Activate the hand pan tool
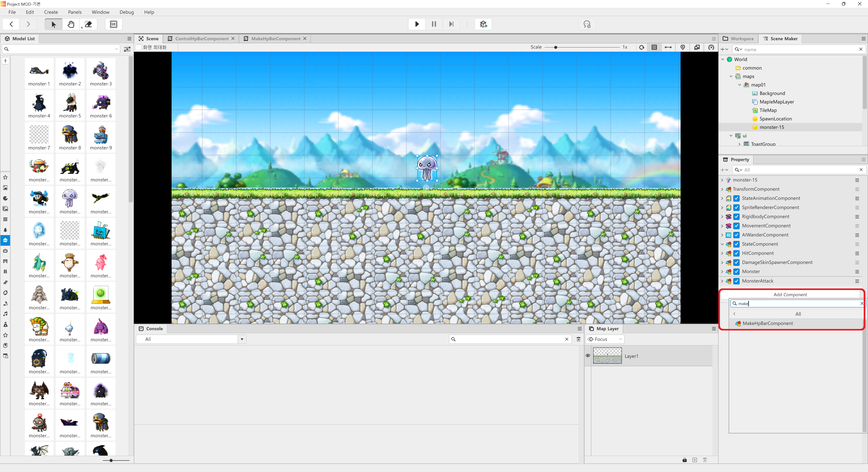The image size is (868, 472). (x=71, y=24)
